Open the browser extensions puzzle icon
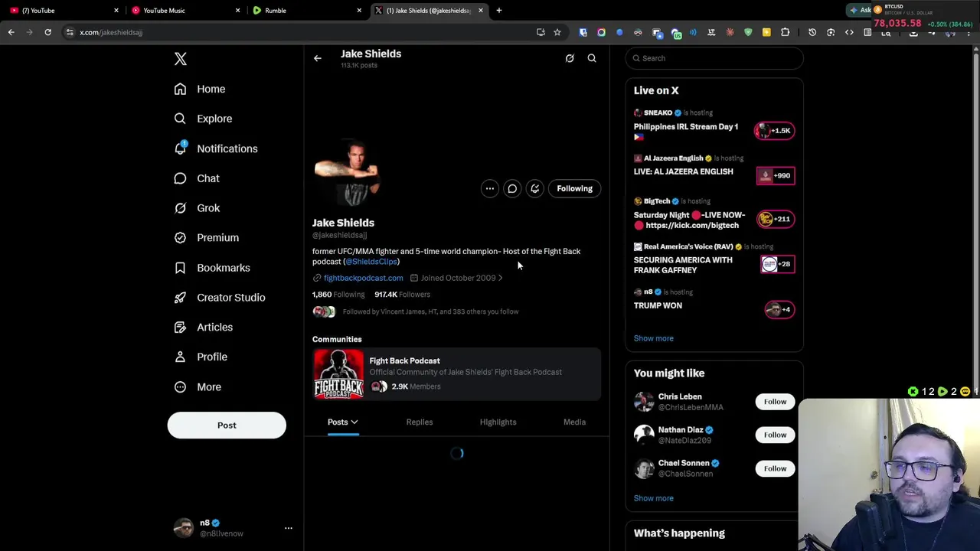The width and height of the screenshot is (980, 551). [x=785, y=32]
